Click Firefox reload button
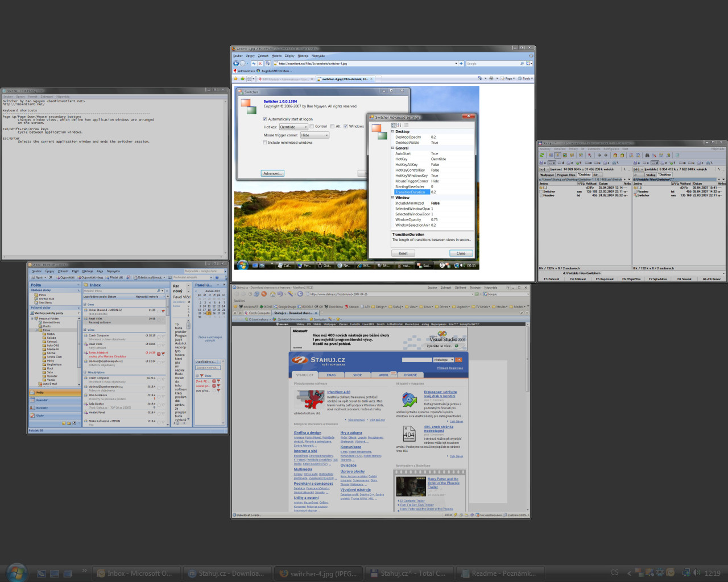 click(254, 64)
